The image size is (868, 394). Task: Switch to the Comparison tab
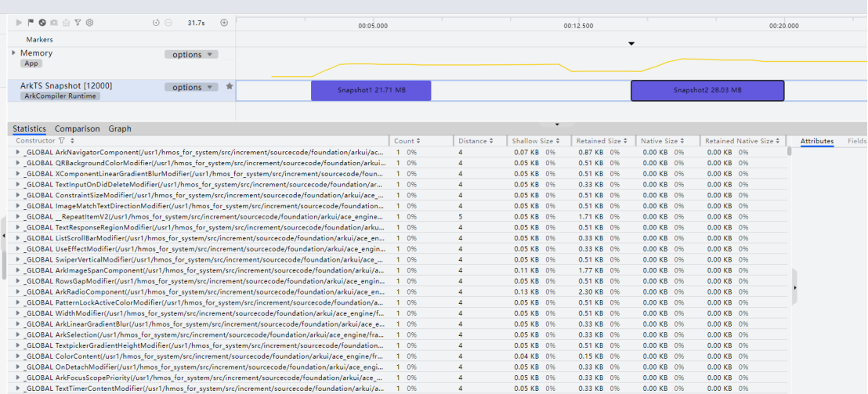click(x=77, y=128)
